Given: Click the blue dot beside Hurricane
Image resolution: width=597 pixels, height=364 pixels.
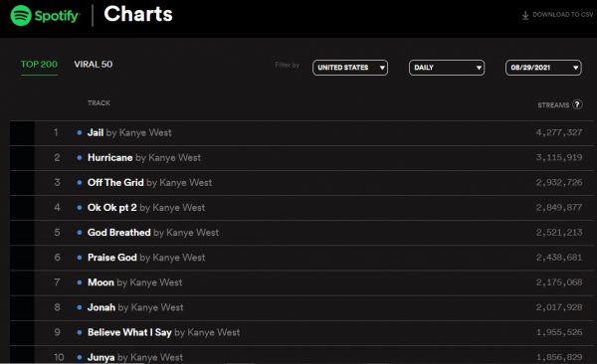Looking at the screenshot, I should [x=80, y=157].
